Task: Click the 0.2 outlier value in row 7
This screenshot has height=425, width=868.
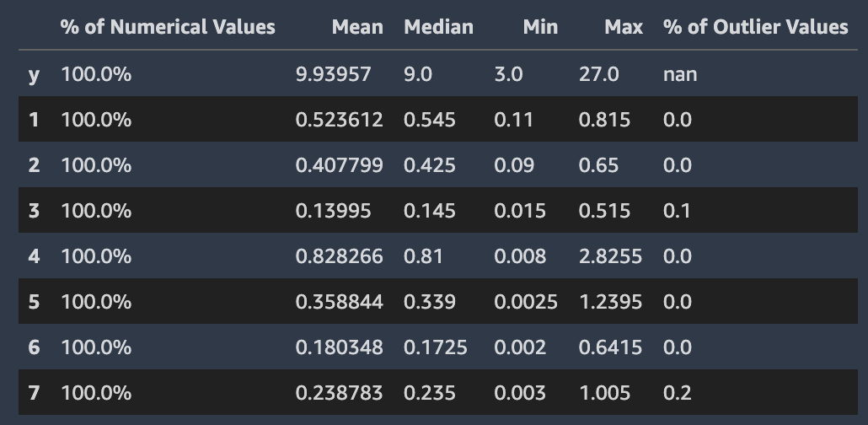Action: point(677,393)
